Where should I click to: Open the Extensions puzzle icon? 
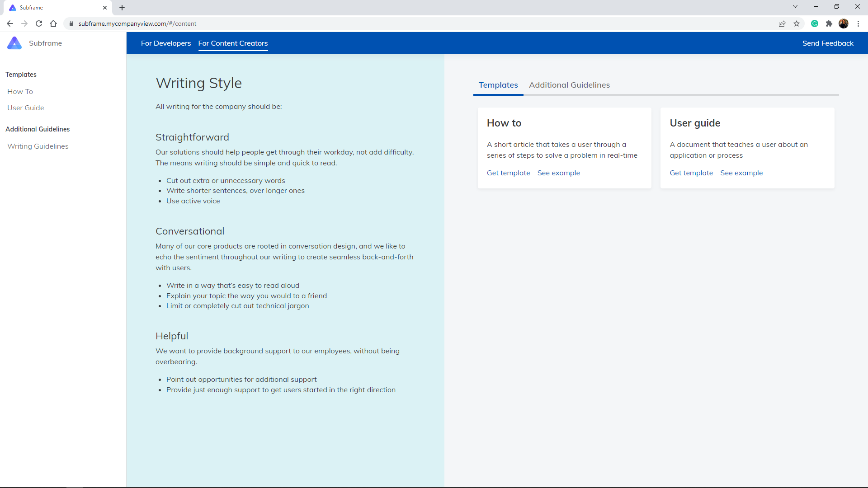(x=829, y=23)
